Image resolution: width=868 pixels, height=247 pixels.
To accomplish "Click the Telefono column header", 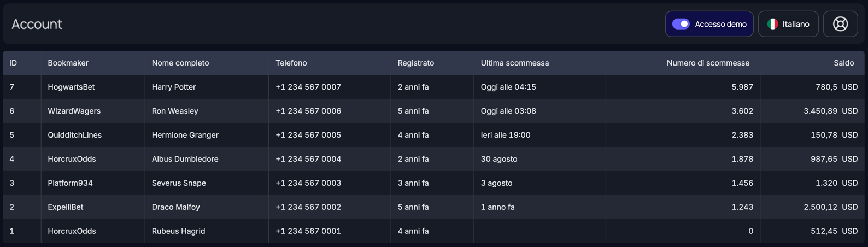I will click(x=291, y=63).
